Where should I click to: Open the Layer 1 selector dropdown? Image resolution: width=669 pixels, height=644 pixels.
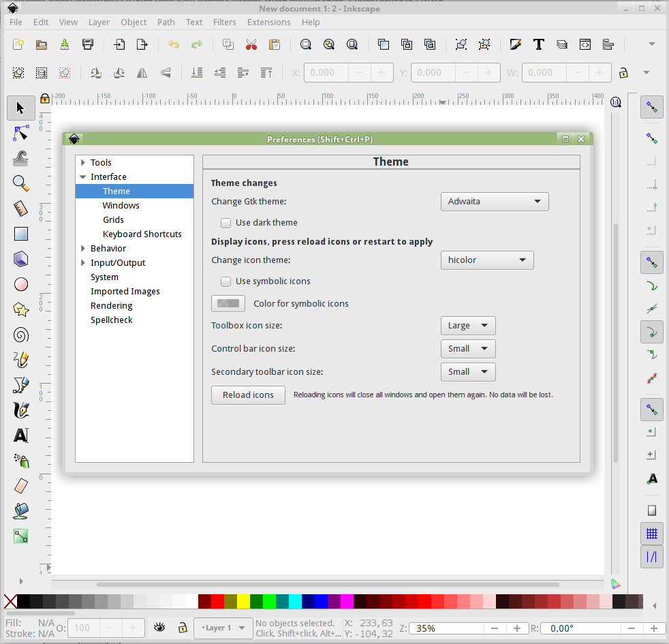[x=223, y=628]
